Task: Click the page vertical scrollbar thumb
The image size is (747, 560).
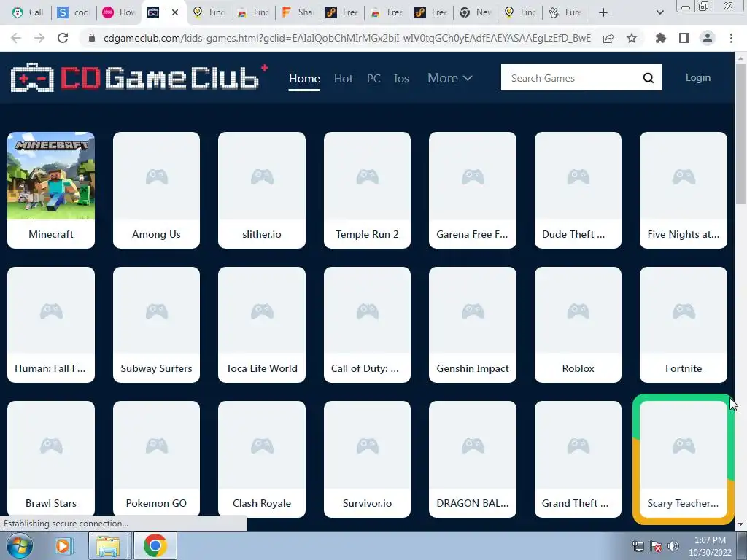Action: (740, 135)
